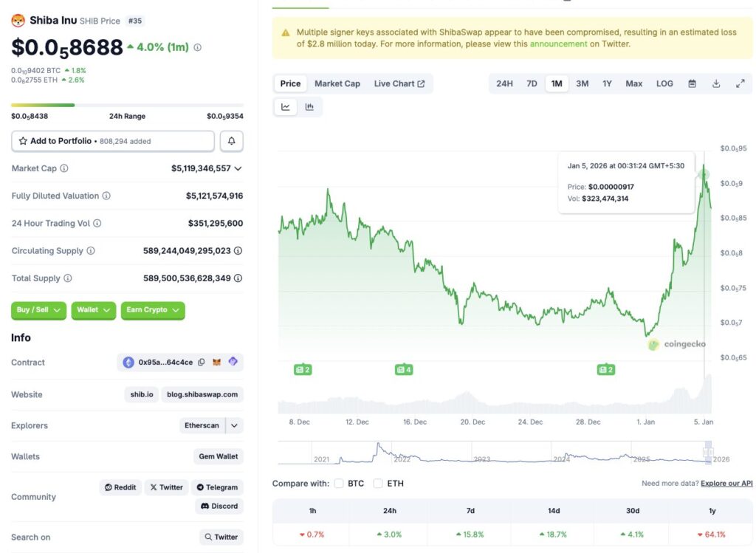
Task: Select the line chart view icon
Action: [286, 107]
